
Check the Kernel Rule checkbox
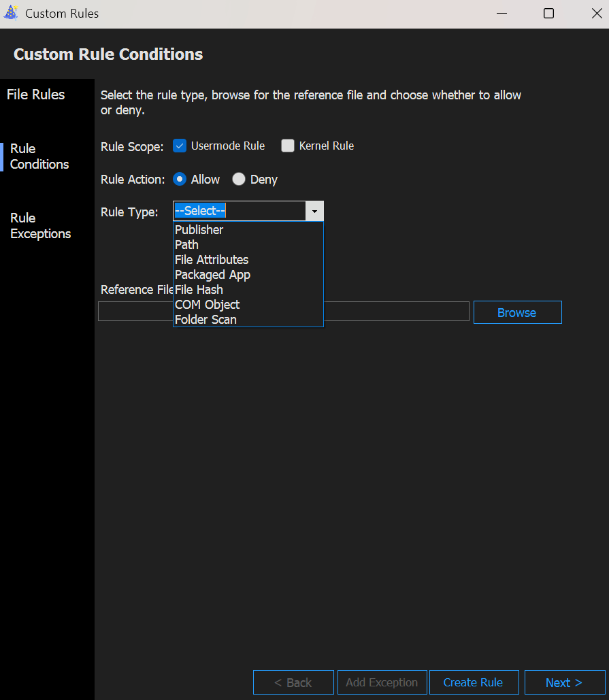coord(288,146)
